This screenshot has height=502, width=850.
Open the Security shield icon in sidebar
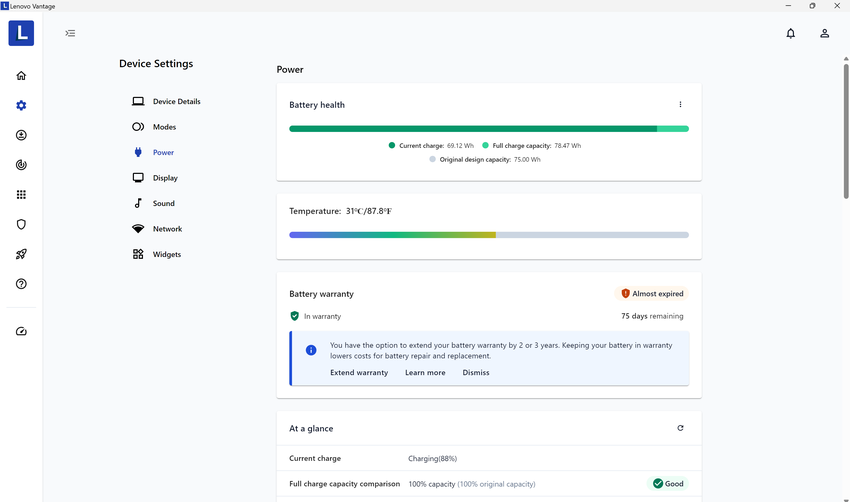(21, 225)
